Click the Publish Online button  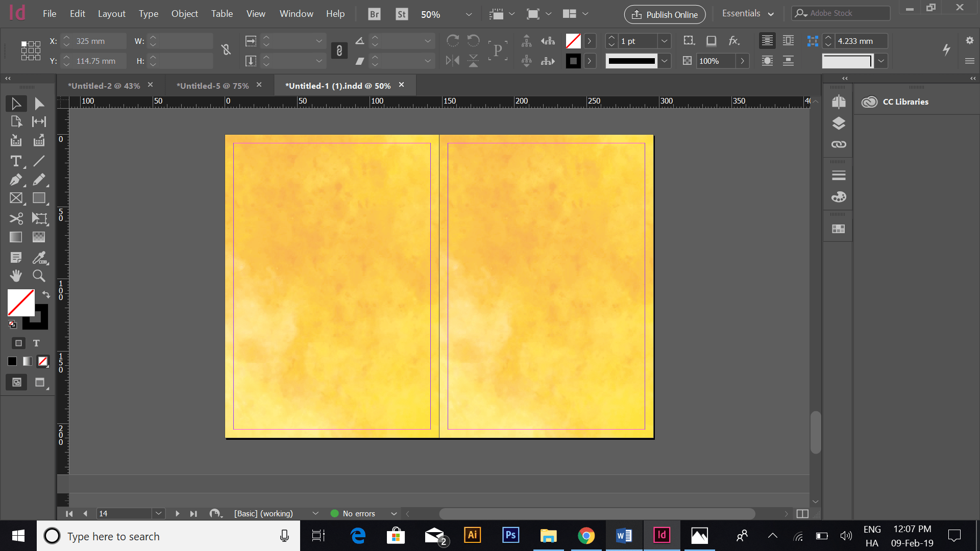[x=665, y=14]
